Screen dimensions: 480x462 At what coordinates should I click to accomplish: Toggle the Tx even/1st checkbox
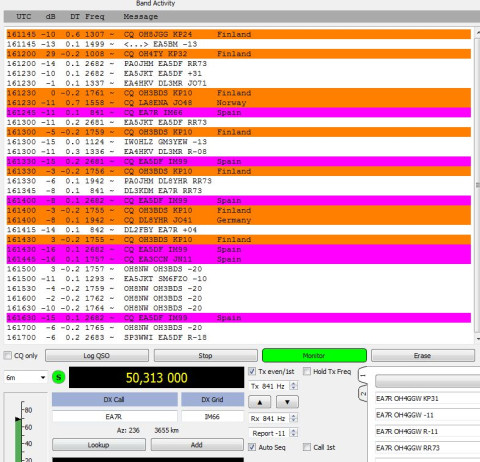coord(252,371)
